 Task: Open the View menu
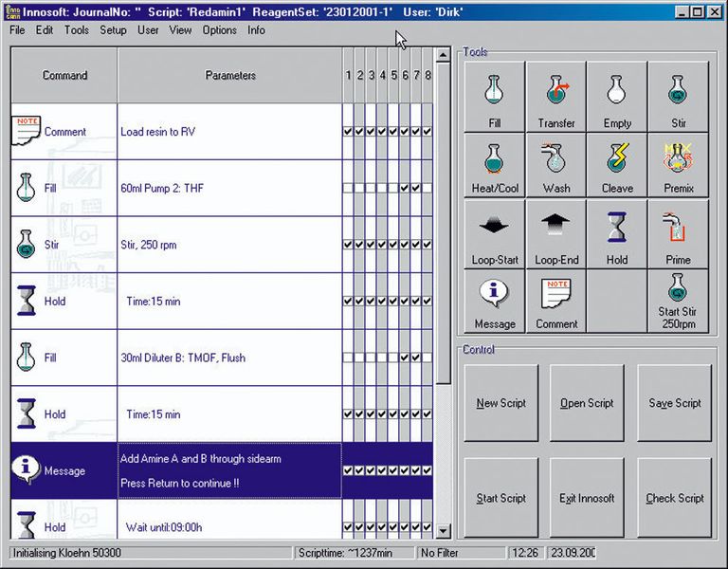pos(181,30)
